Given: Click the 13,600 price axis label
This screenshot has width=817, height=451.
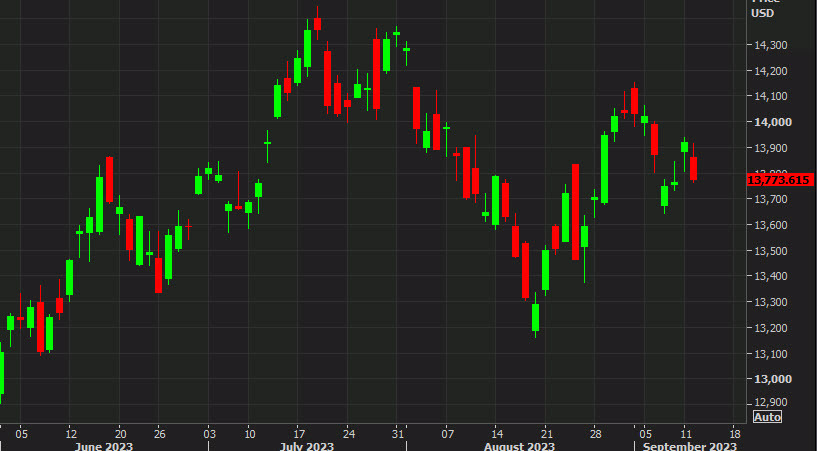Looking at the screenshot, I should pyautogui.click(x=771, y=225).
